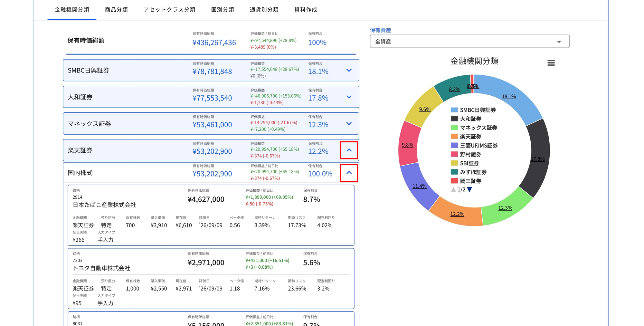The height and width of the screenshot is (326, 644).
Task: Click 大和証券 value ¥77,553,540
Action: [212, 98]
